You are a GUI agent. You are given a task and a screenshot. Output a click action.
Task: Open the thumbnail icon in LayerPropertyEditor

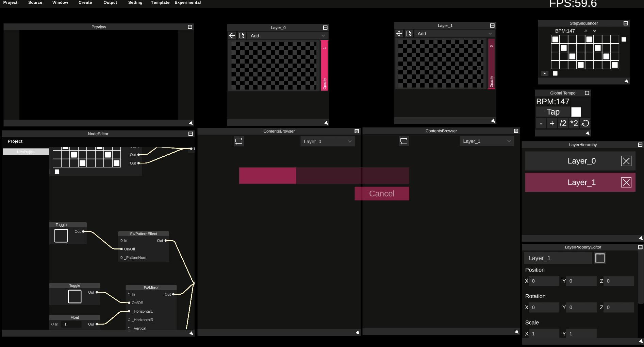point(600,258)
